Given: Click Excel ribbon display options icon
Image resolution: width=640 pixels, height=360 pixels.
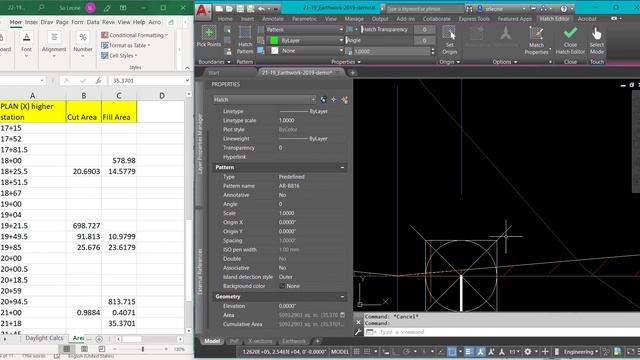Looking at the screenshot, I should click(x=123, y=8).
